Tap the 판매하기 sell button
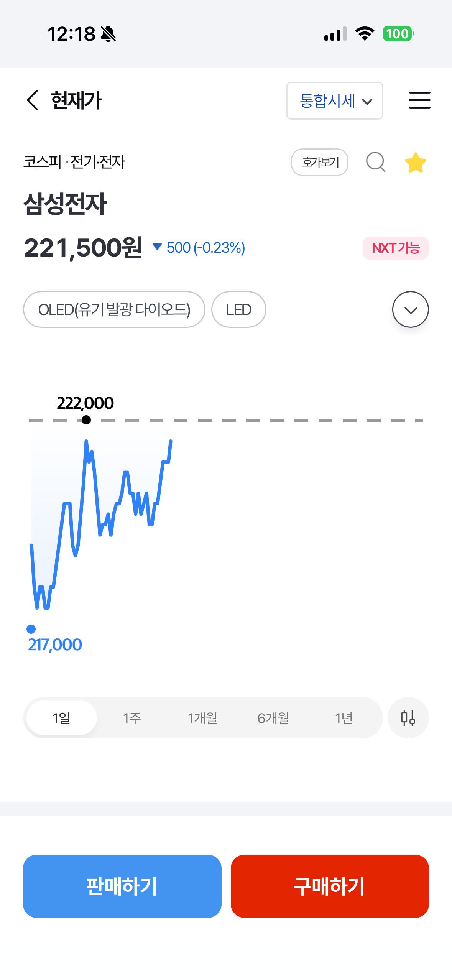452x980 pixels. click(122, 886)
